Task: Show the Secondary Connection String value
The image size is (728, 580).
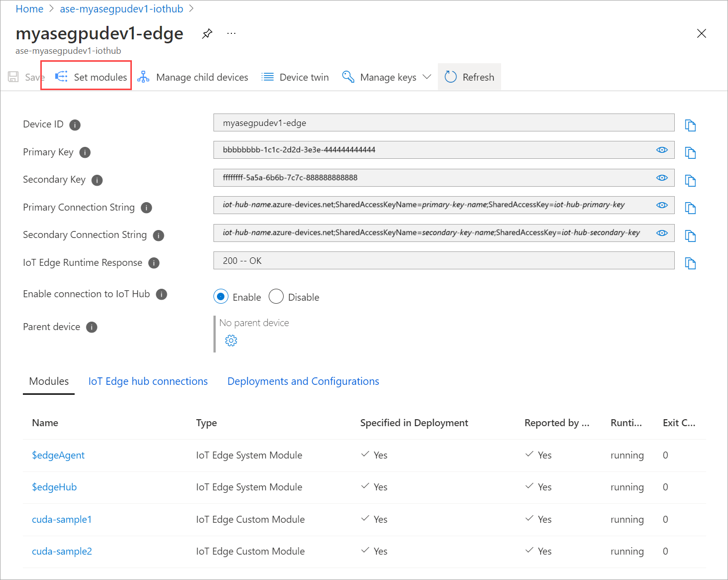Action: 662,233
